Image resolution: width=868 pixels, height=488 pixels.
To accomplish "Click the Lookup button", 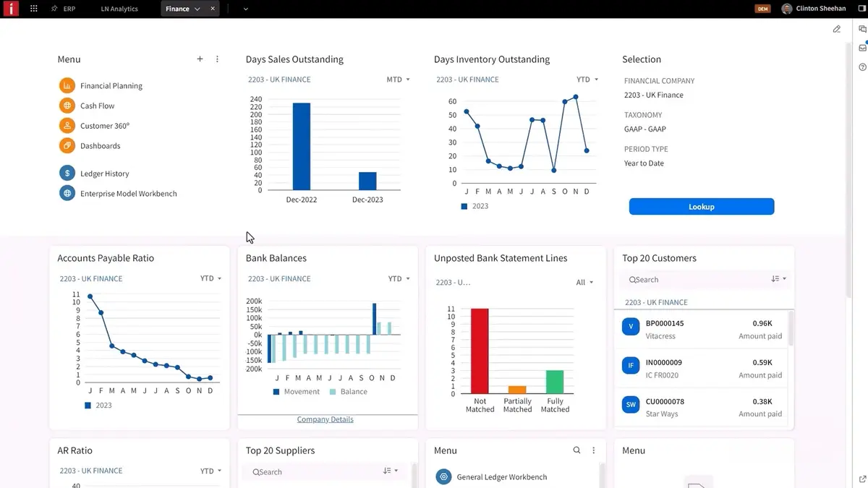I will point(702,207).
